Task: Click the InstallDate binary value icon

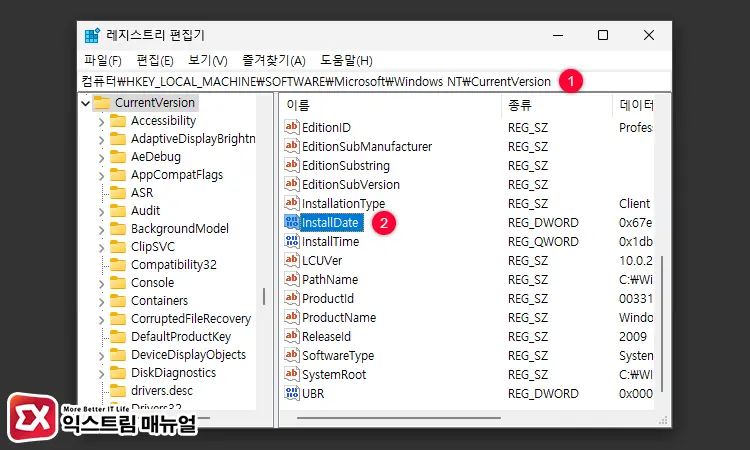Action: point(292,222)
